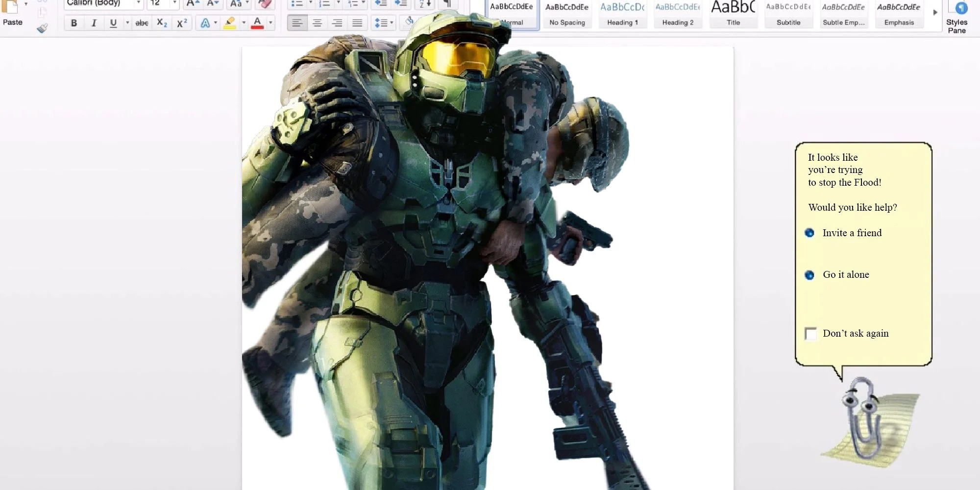Center align the text
The image size is (980, 490).
pos(317,23)
